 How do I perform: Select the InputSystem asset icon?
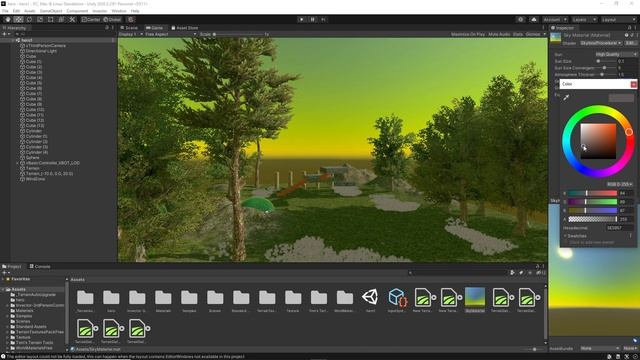397,297
